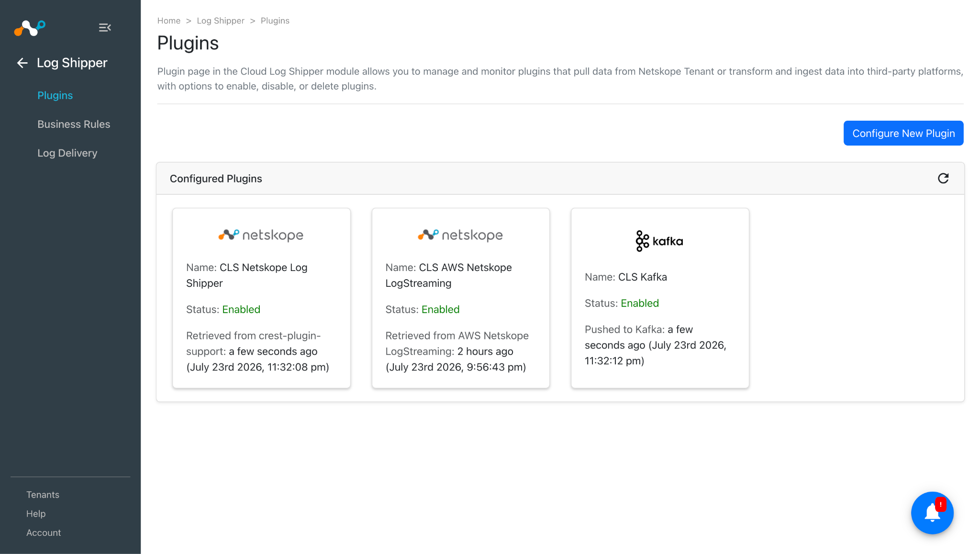This screenshot has width=980, height=554.
Task: Click the Netskope logo in sidebar
Action: (30, 28)
